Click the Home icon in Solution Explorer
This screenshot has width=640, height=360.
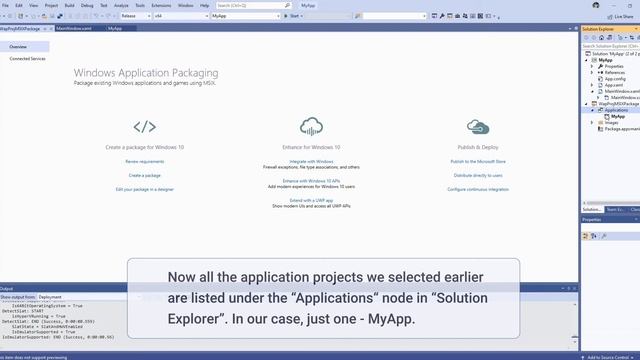click(601, 38)
